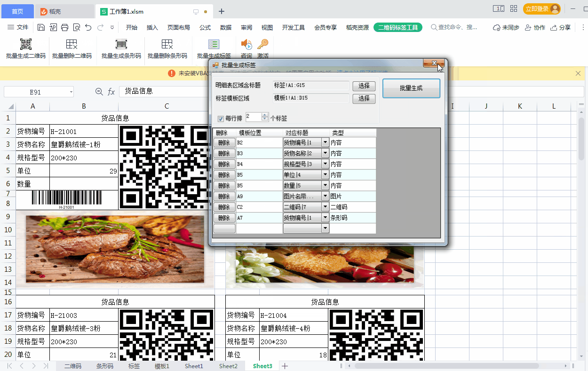Viewport: 588px width, 371px height.
Task: Switch to the 开发工具 tab
Action: click(294, 28)
